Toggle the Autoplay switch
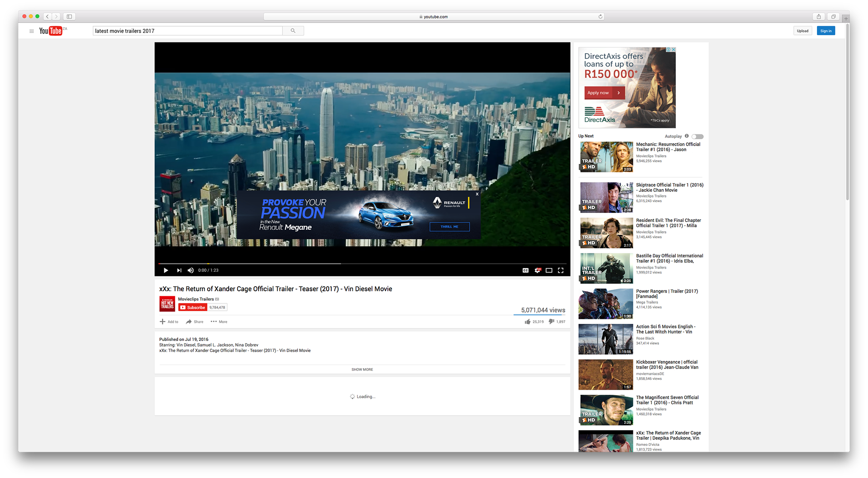 (x=698, y=137)
